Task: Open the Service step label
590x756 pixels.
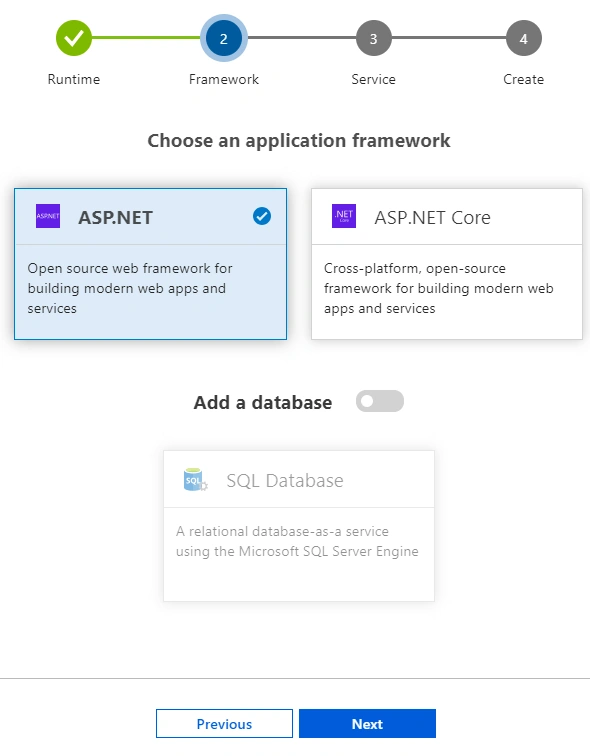Action: tap(374, 79)
